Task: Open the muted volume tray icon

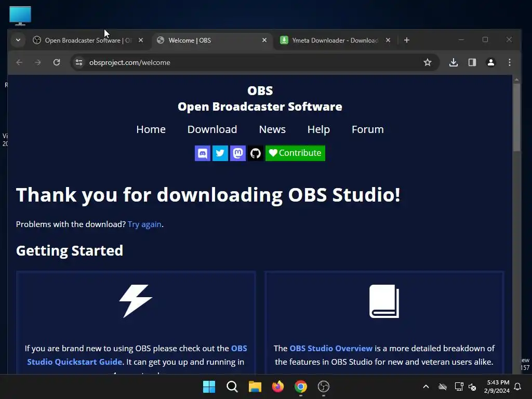Action: click(472, 387)
